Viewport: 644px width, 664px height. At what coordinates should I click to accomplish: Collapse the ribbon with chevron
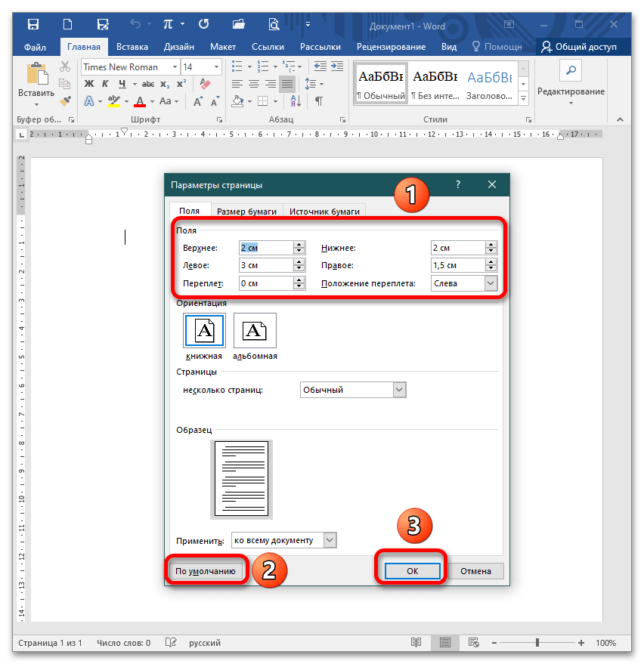click(x=621, y=120)
